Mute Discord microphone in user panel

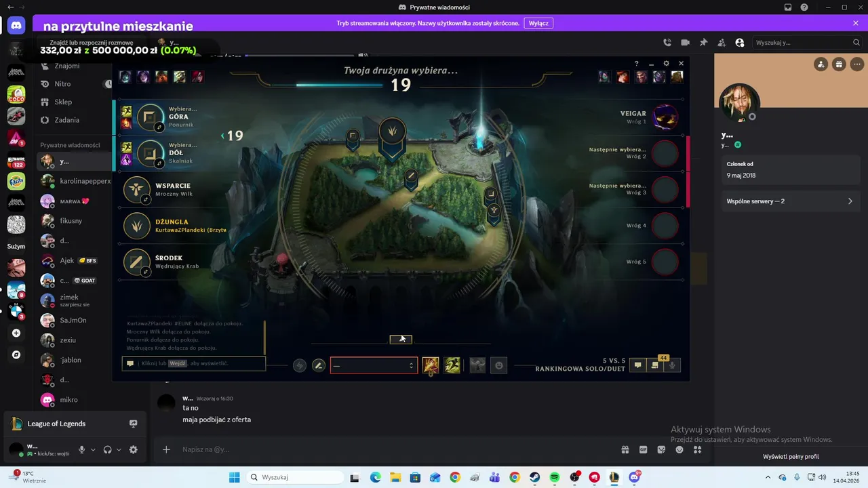click(x=82, y=449)
